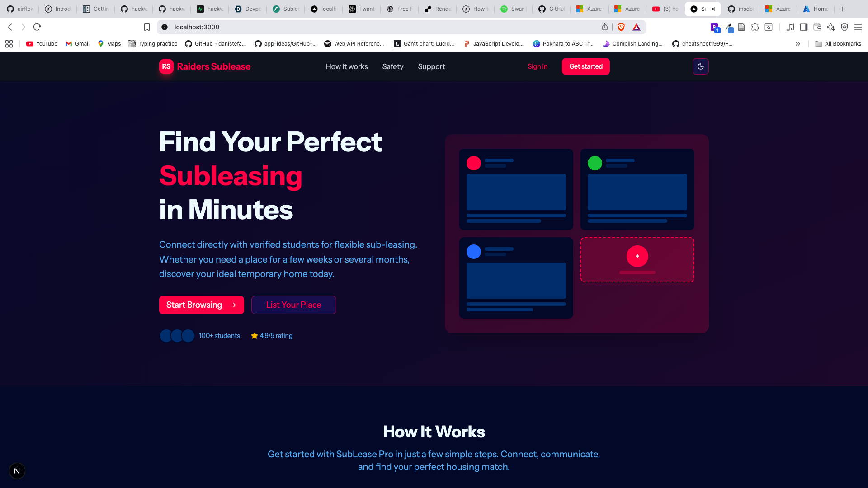The height and width of the screenshot is (488, 868).
Task: Toggle dark mode moon icon
Action: pos(700,66)
